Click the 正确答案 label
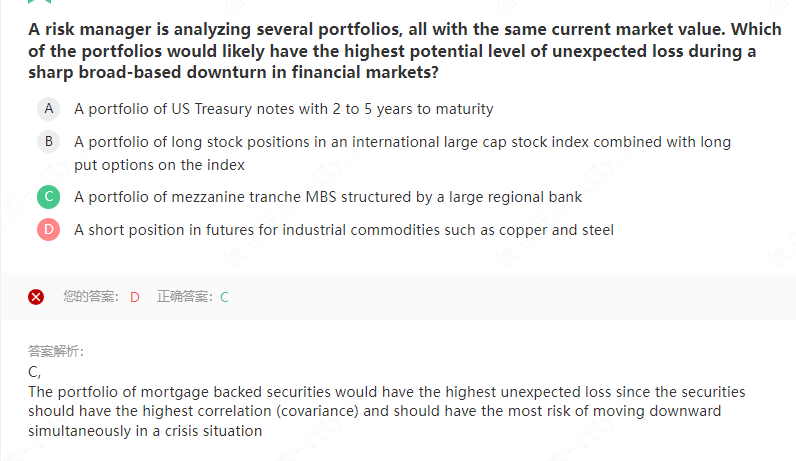Image resolution: width=796 pixels, height=461 pixels. tap(186, 297)
